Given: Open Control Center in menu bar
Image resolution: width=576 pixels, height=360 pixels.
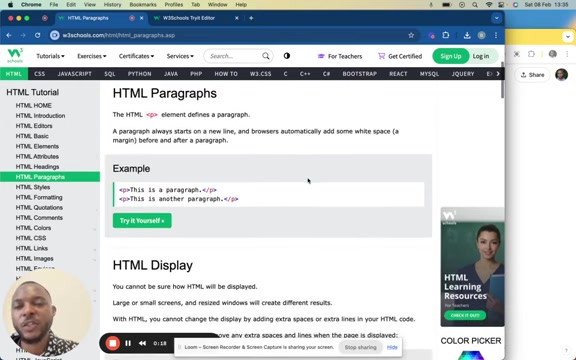Looking at the screenshot, I should [x=501, y=5].
